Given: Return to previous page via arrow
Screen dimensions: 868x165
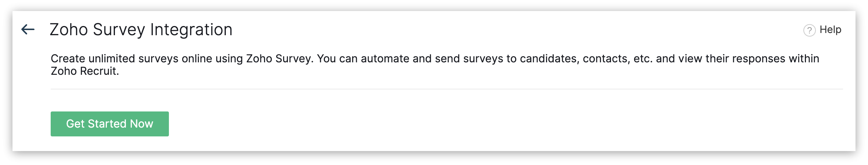Looking at the screenshot, I should 28,29.
